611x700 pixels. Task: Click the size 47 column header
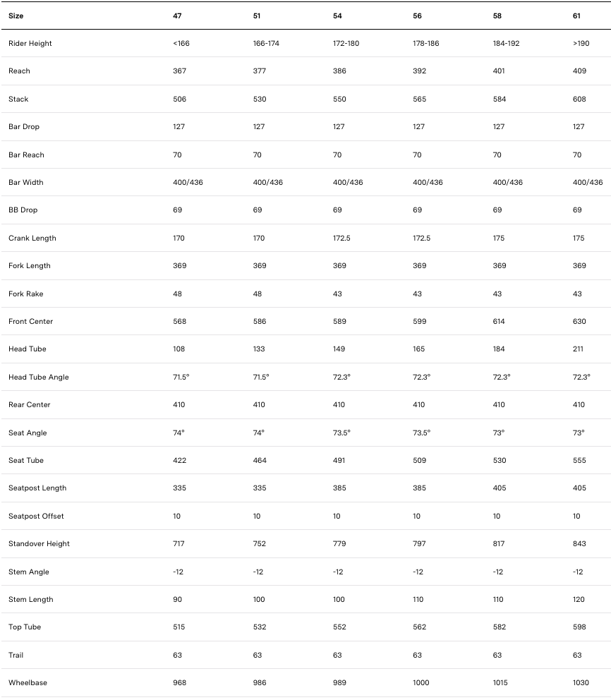(177, 16)
